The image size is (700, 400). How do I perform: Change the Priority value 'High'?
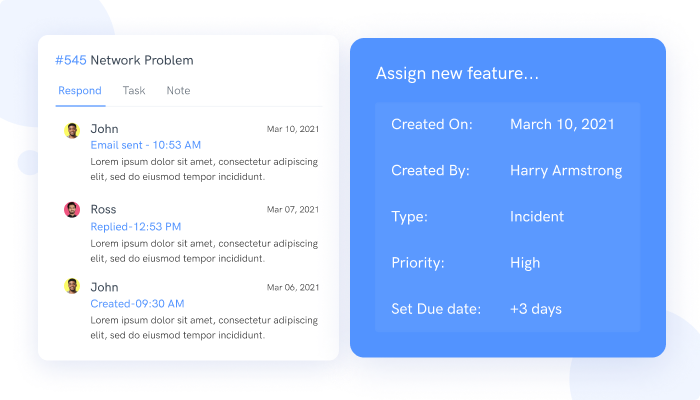click(525, 263)
